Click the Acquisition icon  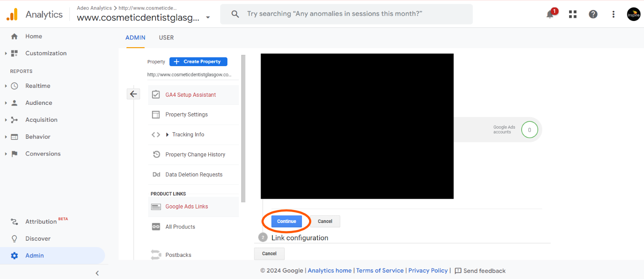[x=14, y=120]
